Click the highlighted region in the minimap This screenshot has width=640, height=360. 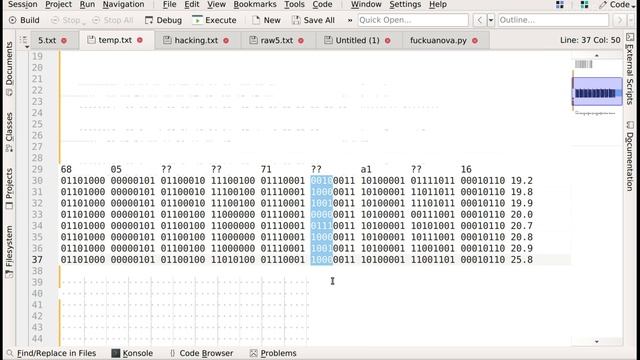[x=598, y=92]
